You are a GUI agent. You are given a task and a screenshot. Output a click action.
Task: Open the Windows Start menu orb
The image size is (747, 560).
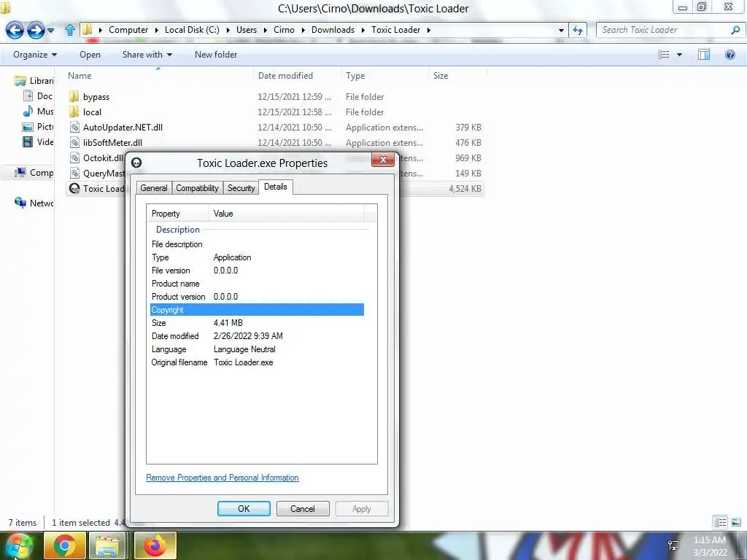(x=19, y=546)
